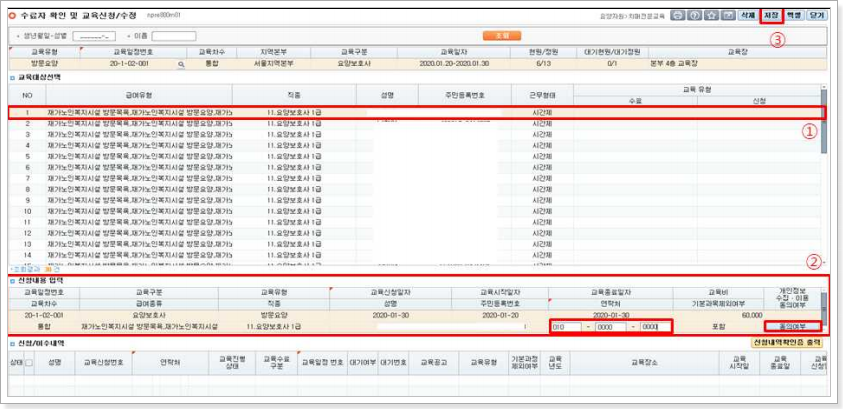The image size is (843, 409).
Task: Click the 본부 4층 교육장 cell
Action: point(737,63)
